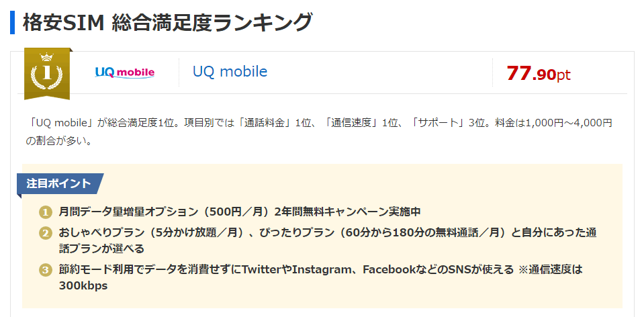Image resolution: width=644 pixels, height=317 pixels.
Task: Select the 節約モード SNS usage point text
Action: click(321, 277)
